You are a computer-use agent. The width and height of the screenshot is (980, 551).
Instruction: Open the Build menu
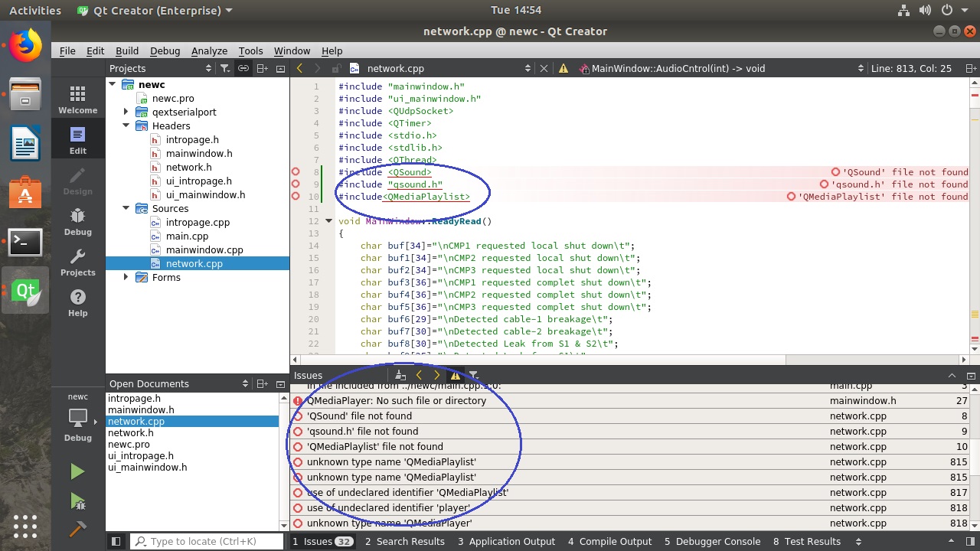[127, 51]
